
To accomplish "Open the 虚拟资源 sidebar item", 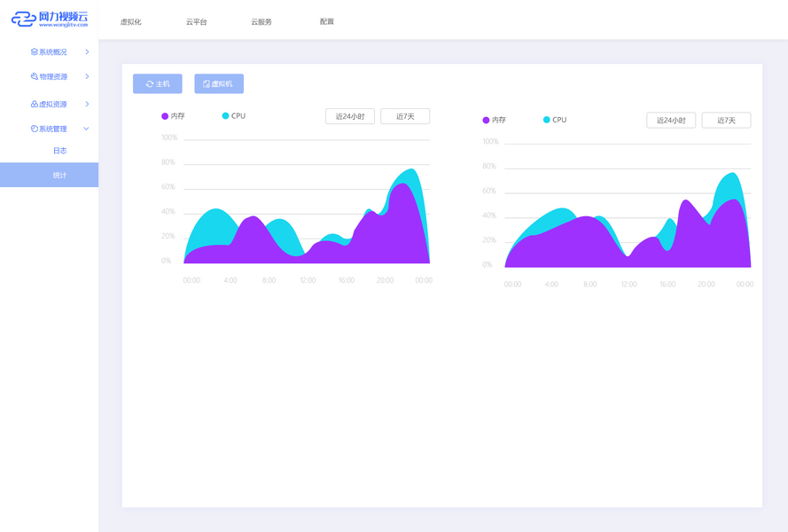I will pyautogui.click(x=50, y=104).
